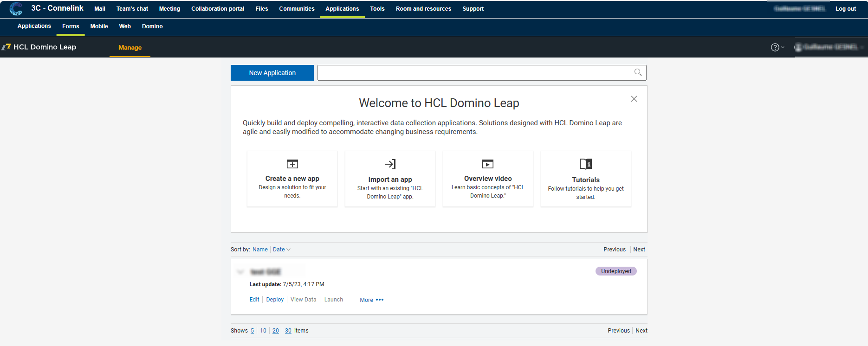Image resolution: width=868 pixels, height=346 pixels.
Task: Click the bottom Next pagination link
Action: point(641,331)
